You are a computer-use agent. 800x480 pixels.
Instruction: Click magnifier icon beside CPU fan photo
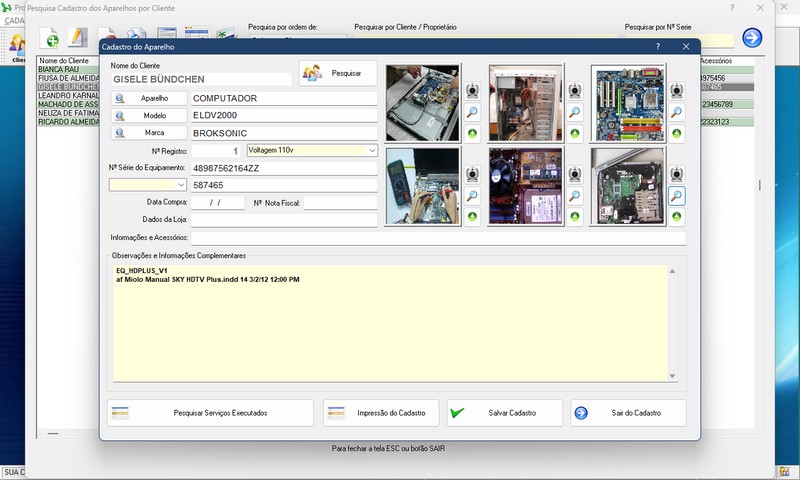pos(575,196)
